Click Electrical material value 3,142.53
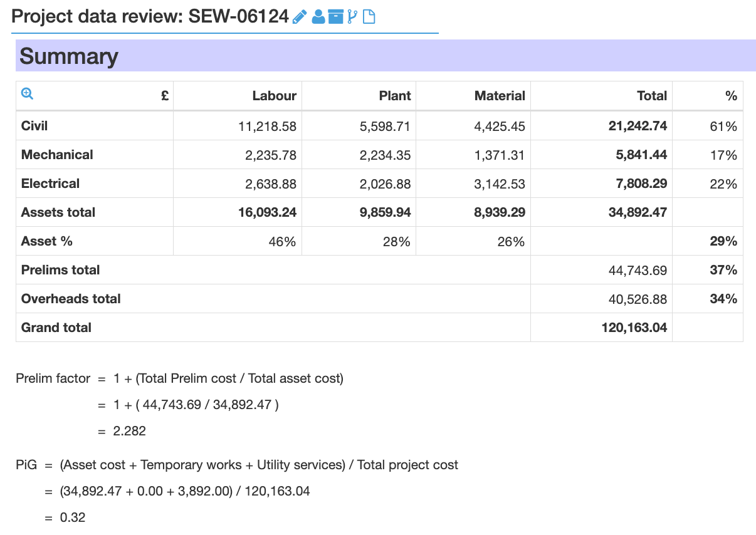756x535 pixels. [x=500, y=184]
